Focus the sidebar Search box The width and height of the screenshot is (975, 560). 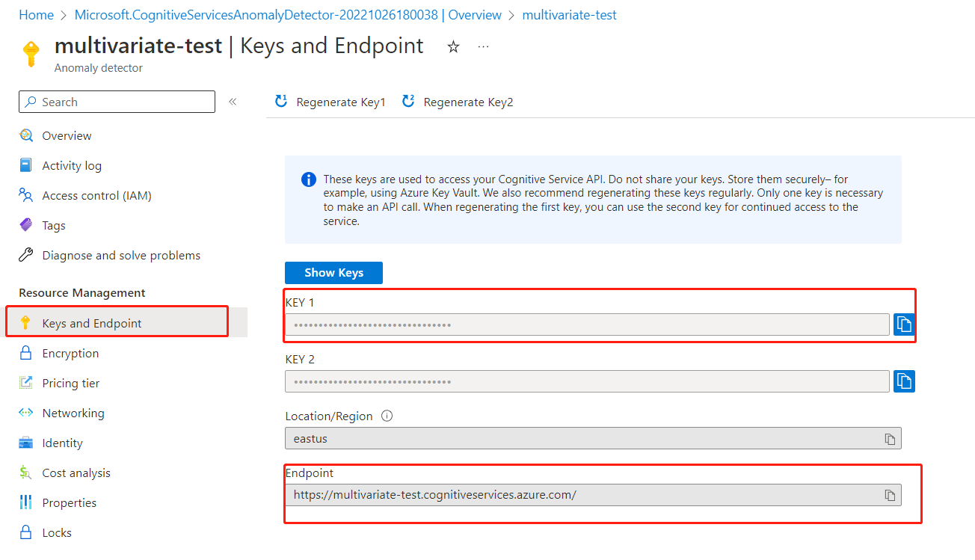click(117, 102)
